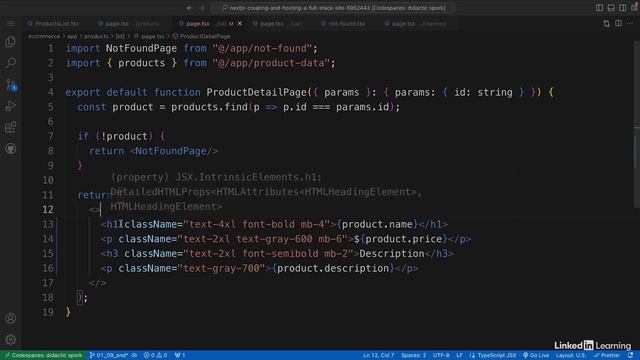Close the active page.tsx tab
The image size is (640, 360).
[240, 24]
